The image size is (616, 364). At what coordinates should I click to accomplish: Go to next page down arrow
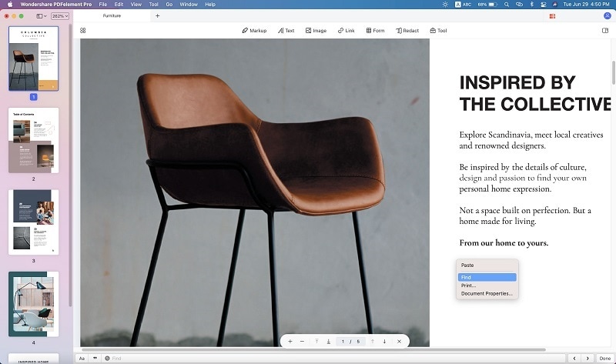tap(384, 341)
